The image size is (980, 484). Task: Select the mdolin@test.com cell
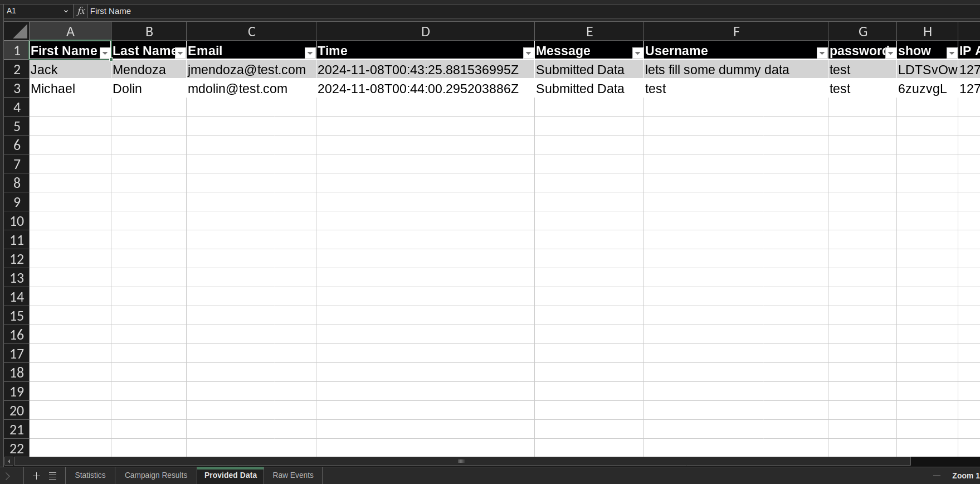tap(251, 89)
